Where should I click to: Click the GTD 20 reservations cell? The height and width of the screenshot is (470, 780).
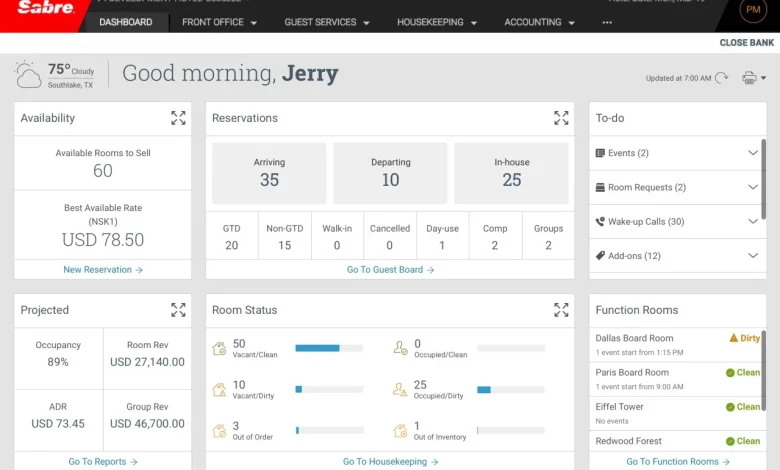[x=232, y=236]
